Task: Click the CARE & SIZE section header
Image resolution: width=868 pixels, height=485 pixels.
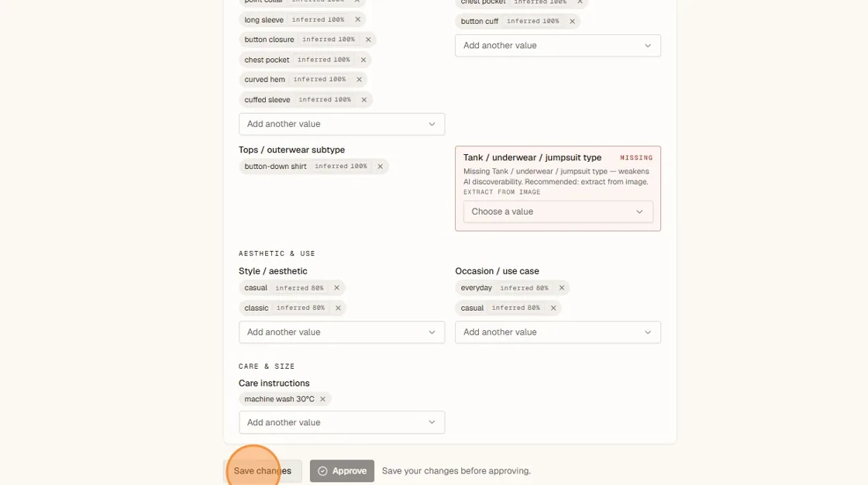Action: coord(267,366)
